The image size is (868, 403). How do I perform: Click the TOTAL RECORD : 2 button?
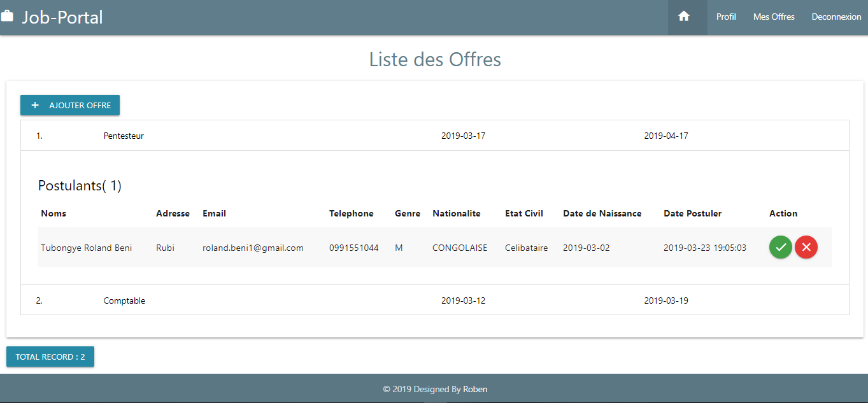[x=50, y=357]
